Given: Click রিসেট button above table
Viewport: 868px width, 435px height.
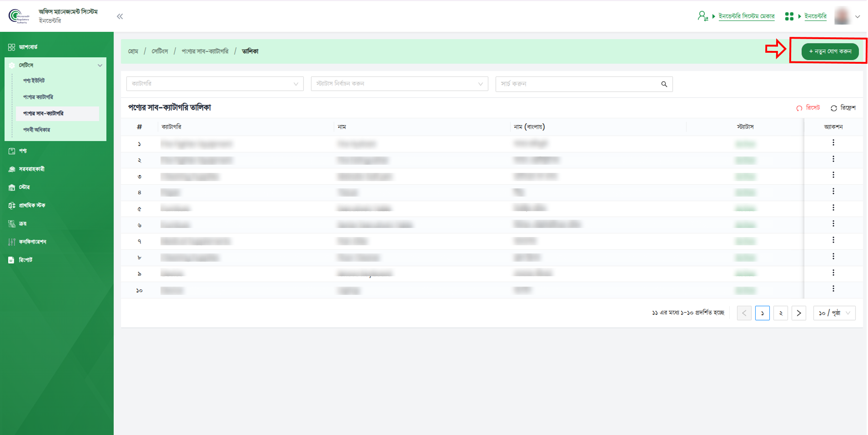Looking at the screenshot, I should 808,108.
